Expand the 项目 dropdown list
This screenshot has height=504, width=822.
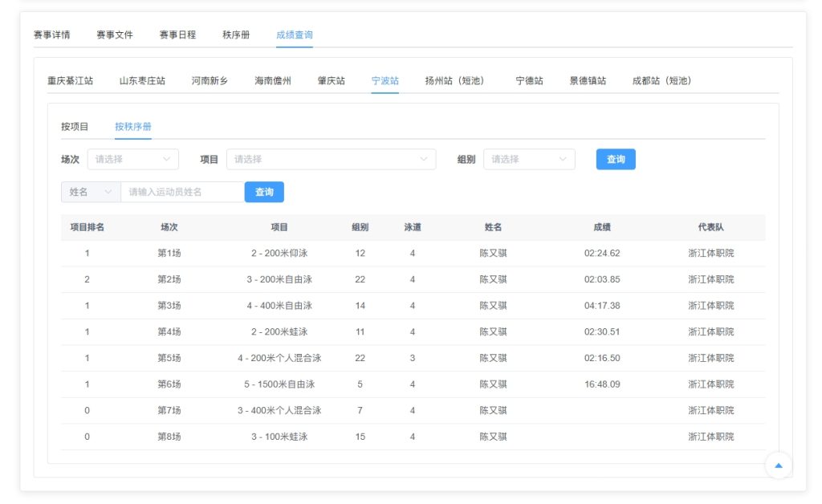coord(331,159)
